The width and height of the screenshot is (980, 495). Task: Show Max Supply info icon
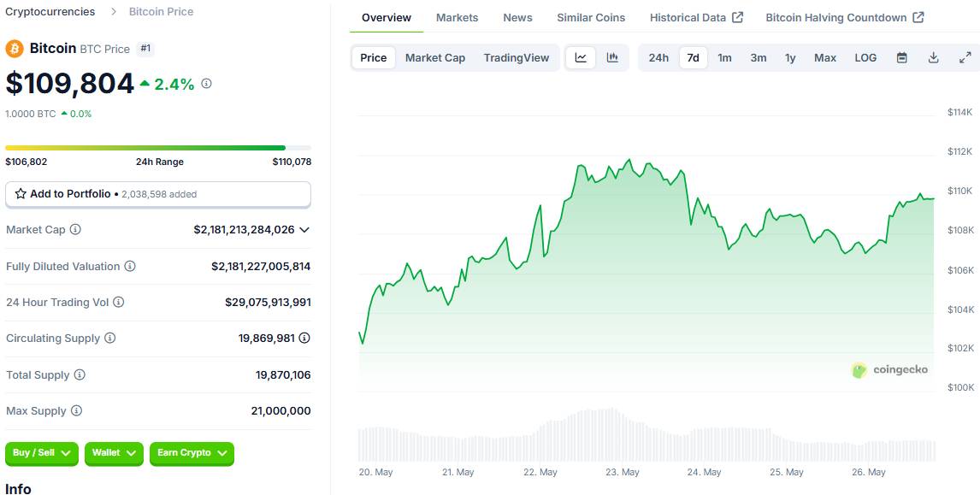76,411
